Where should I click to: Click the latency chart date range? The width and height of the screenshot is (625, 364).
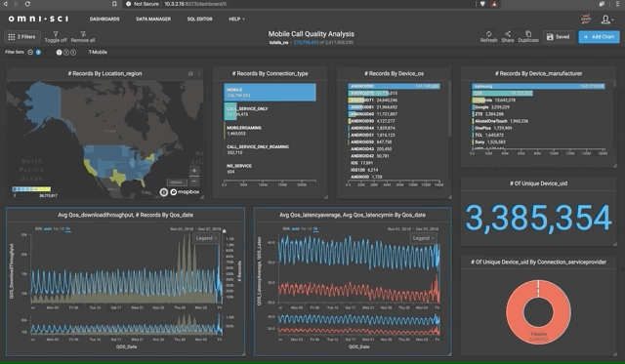(x=413, y=229)
